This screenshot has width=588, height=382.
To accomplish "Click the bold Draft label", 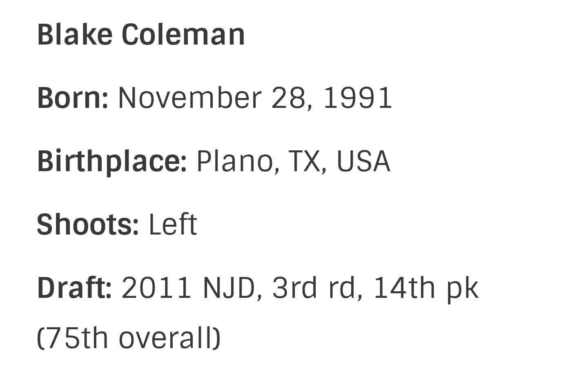I will click(74, 288).
